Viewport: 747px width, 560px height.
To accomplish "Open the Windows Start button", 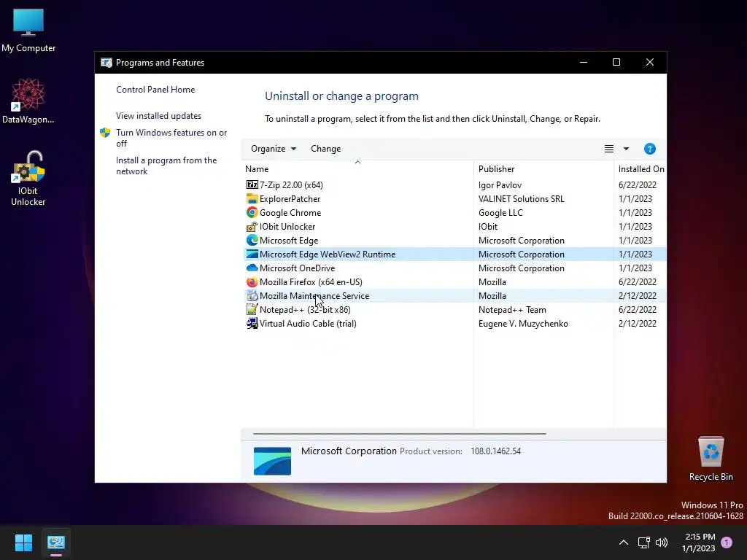I will 23,542.
